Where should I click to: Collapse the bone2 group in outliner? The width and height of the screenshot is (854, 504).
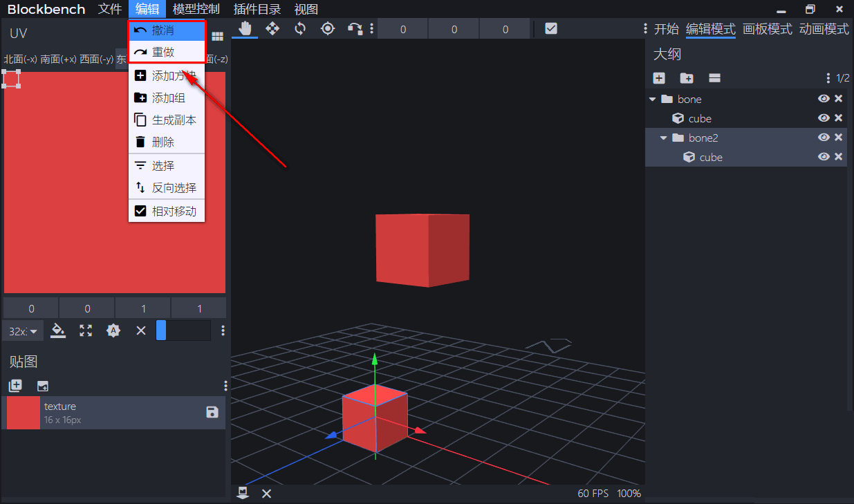click(x=663, y=138)
